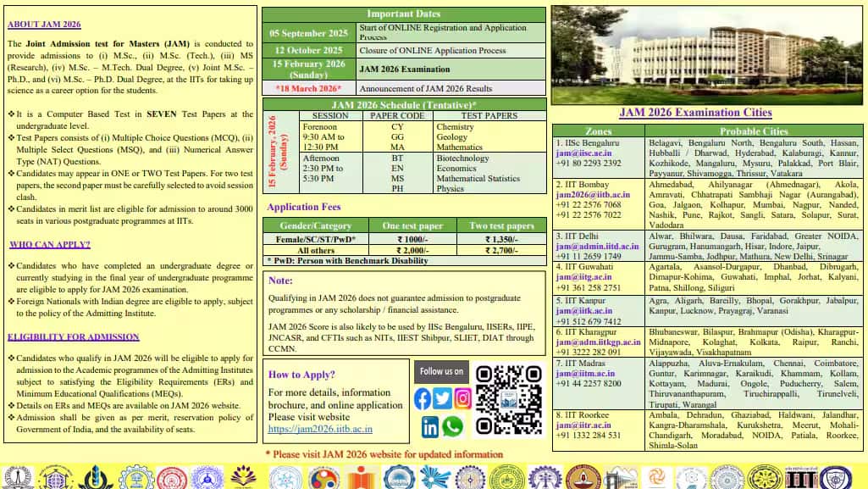Open the Twitter bird icon
868x489 pixels.
click(442, 398)
